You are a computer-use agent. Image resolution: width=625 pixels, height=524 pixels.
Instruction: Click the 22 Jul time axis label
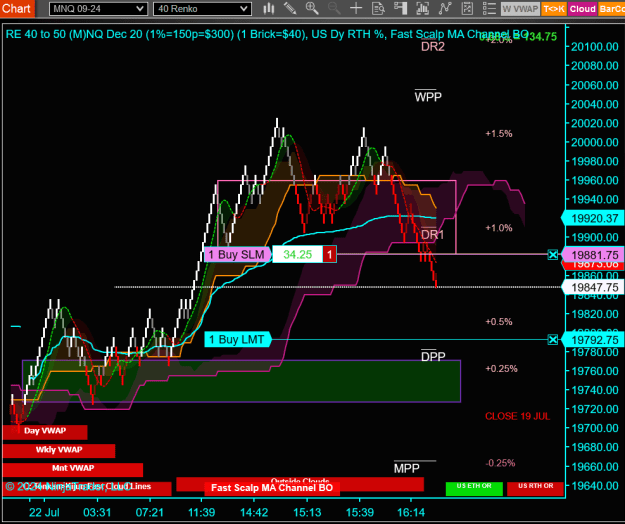tap(44, 512)
